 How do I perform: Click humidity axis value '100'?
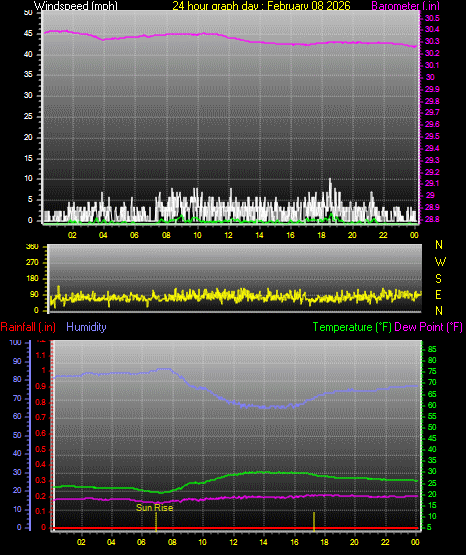16,343
